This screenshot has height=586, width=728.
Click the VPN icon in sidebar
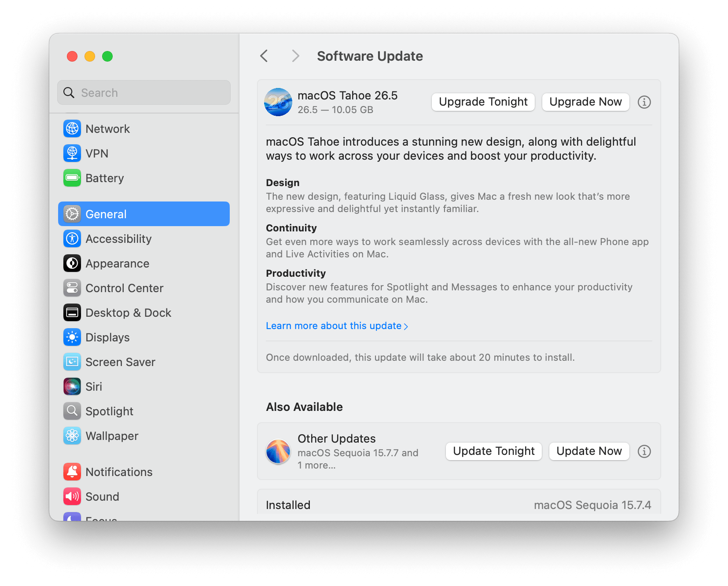[72, 153]
